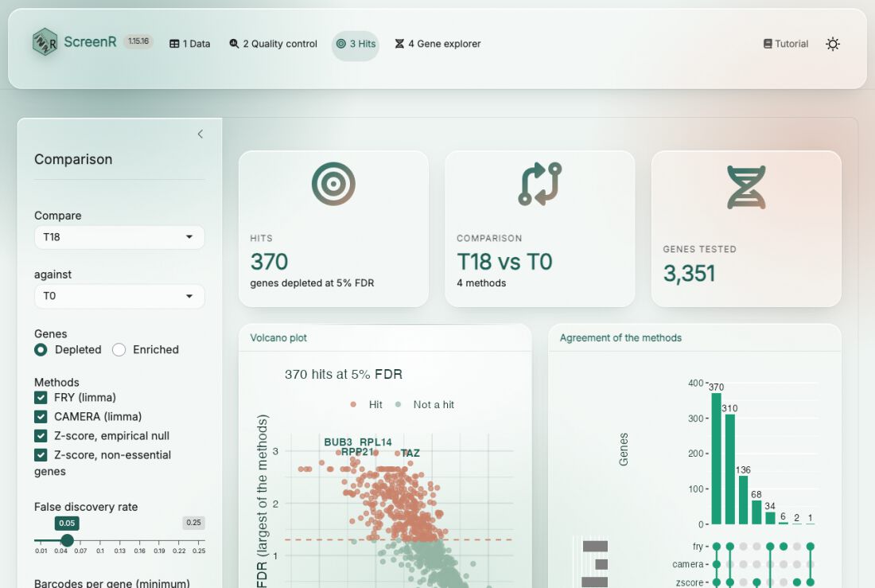Click the 370 hits count value
875x588 pixels.
[x=269, y=262]
